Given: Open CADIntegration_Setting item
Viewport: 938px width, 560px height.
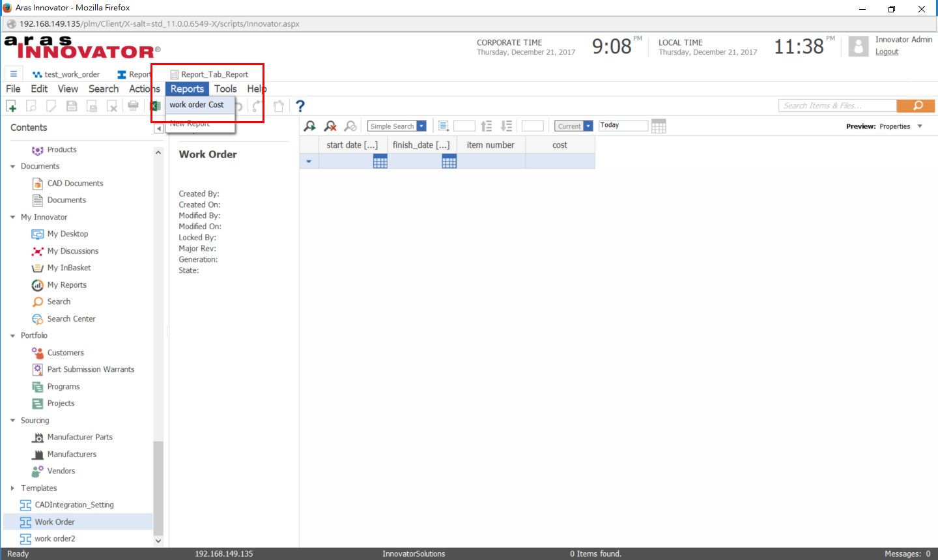Looking at the screenshot, I should pos(74,505).
